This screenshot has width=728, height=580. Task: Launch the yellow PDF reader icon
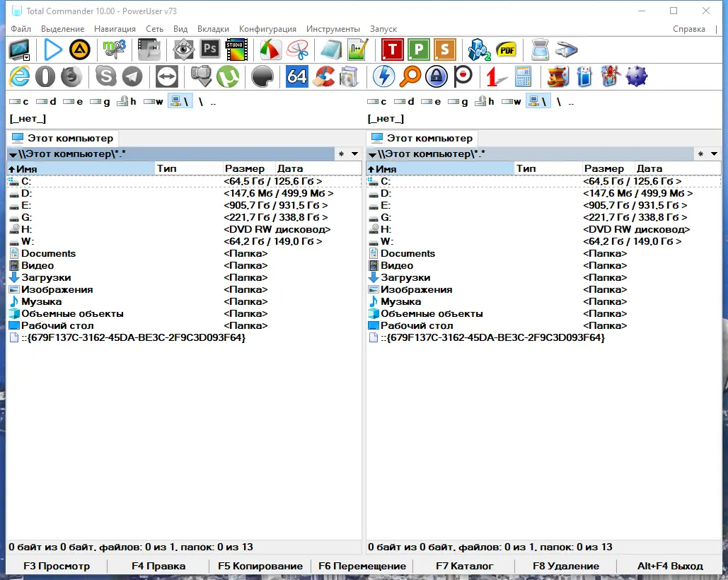point(507,50)
